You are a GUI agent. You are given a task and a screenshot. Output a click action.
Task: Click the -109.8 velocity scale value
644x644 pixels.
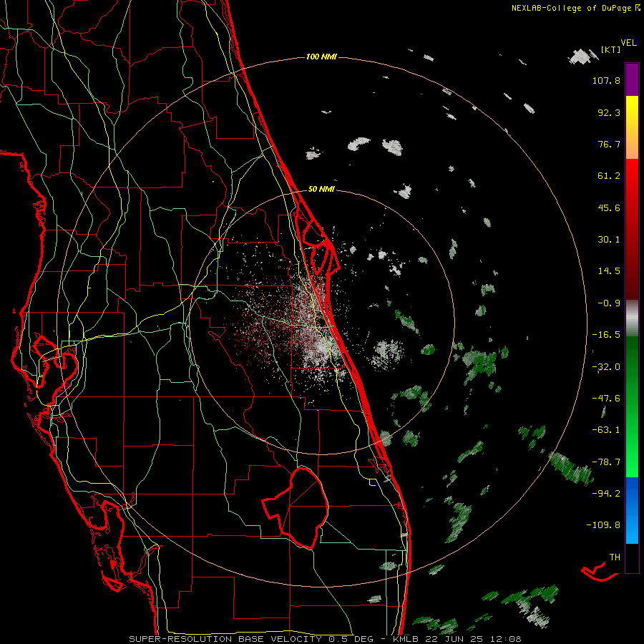(x=603, y=525)
